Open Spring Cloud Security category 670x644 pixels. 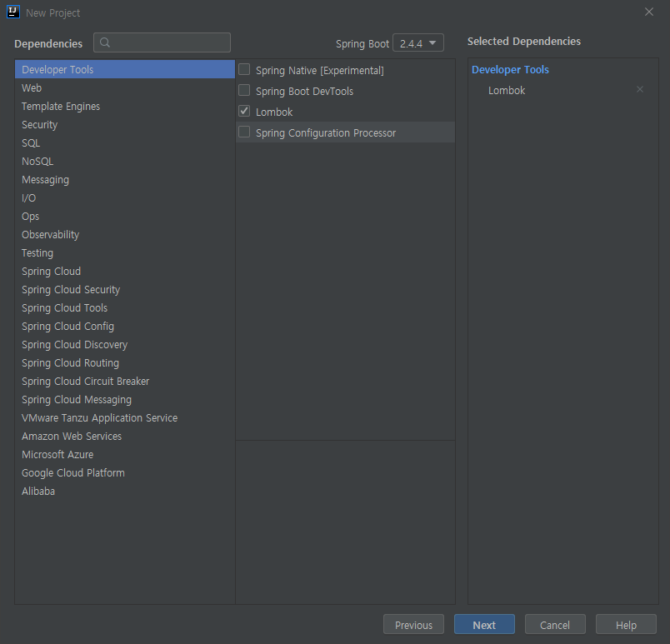click(x=125, y=290)
